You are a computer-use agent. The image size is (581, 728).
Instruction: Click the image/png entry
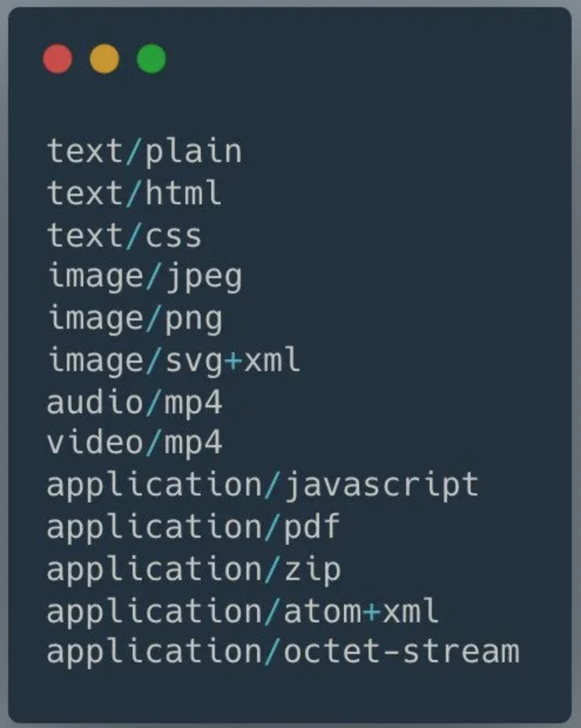134,319
